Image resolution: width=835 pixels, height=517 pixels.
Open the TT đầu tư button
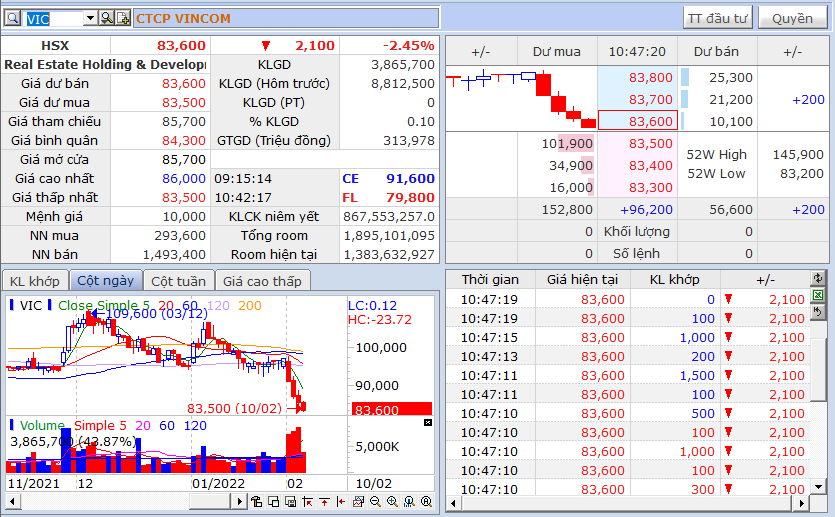pyautogui.click(x=717, y=19)
